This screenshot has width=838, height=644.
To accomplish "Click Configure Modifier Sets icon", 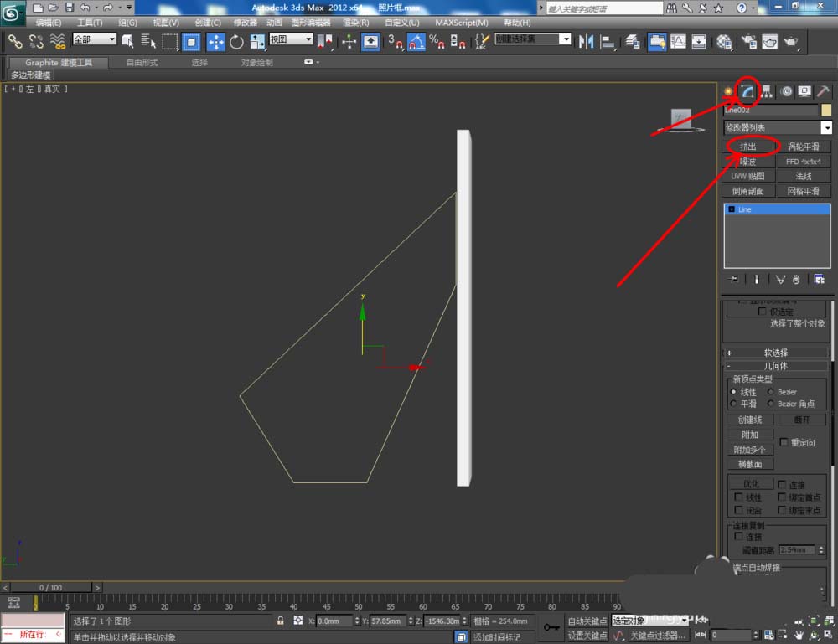I will (x=819, y=279).
